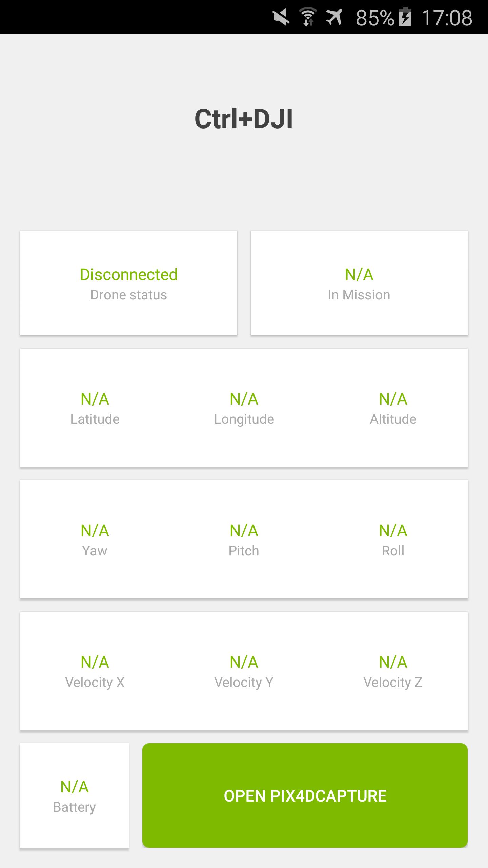
Task: Tap the In Mission status card
Action: [359, 283]
